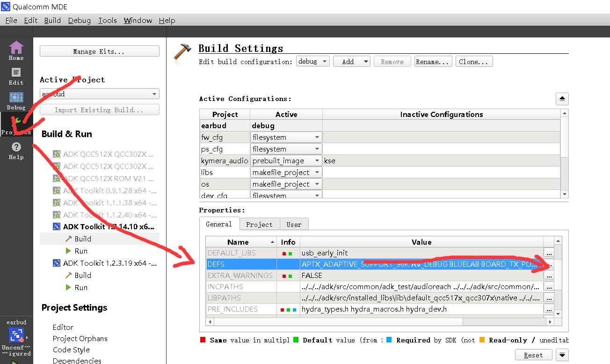Open the ellipsis editor for LIBPATHS value
The width and height of the screenshot is (610, 364).
coord(549,298)
